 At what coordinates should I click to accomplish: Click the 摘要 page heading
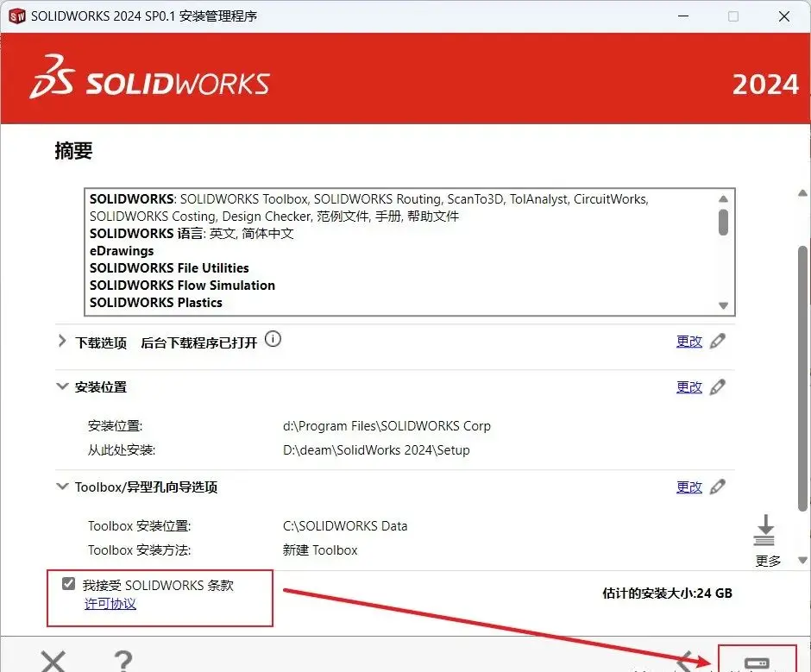coord(73,151)
